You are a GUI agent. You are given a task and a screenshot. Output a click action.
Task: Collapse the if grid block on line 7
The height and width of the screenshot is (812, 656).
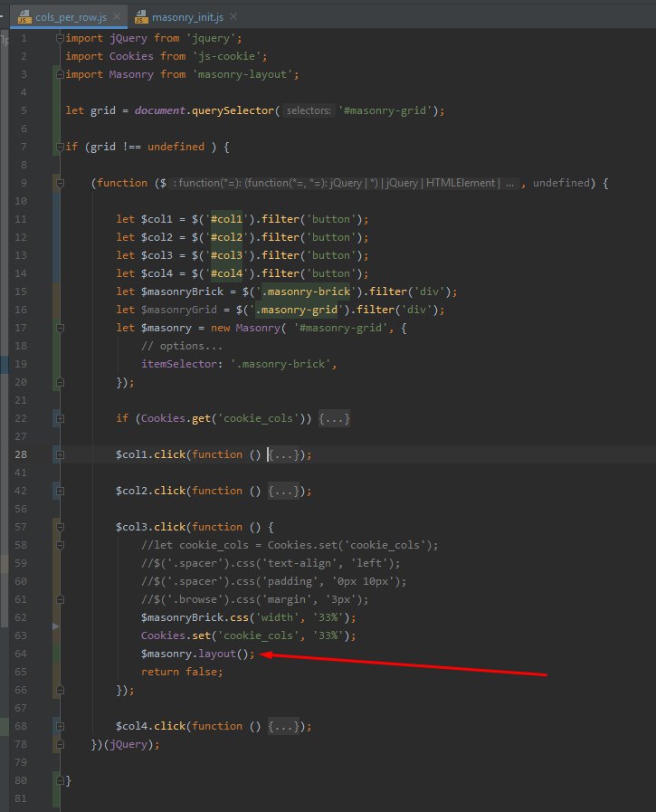(x=60, y=147)
